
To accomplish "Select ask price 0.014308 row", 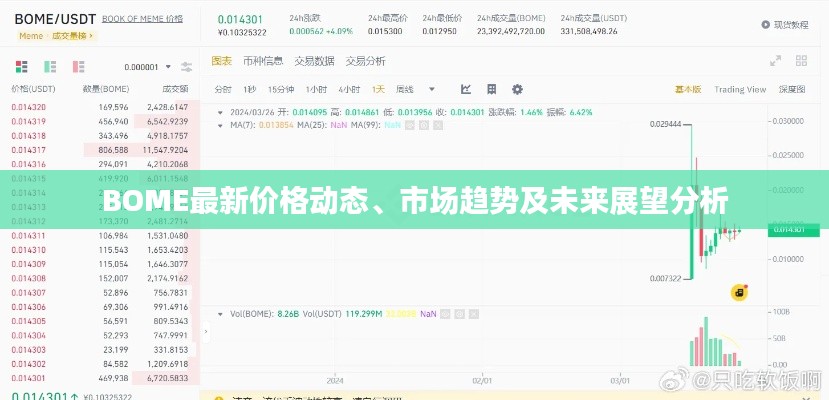I will coord(100,278).
